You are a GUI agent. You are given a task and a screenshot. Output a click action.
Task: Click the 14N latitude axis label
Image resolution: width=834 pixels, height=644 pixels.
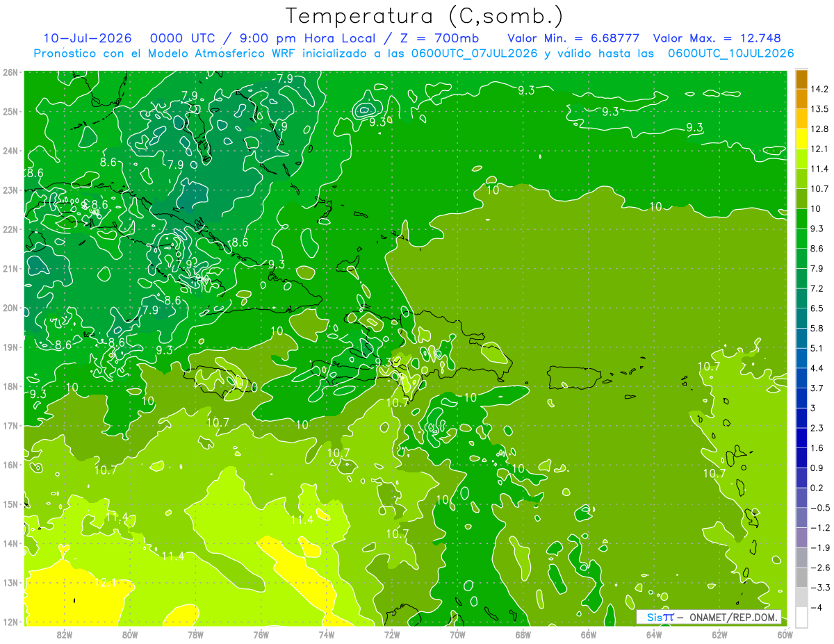point(10,543)
